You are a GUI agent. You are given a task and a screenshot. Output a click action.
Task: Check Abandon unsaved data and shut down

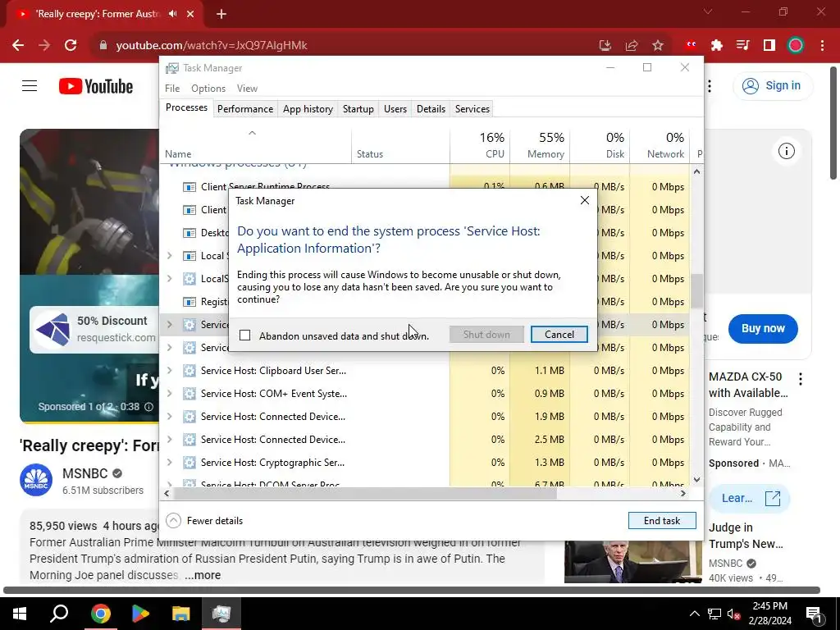pos(244,336)
